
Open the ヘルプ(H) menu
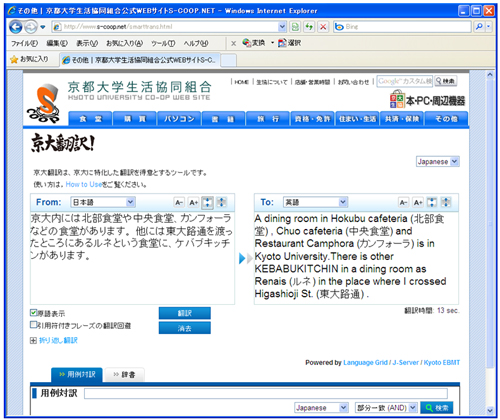(196, 43)
